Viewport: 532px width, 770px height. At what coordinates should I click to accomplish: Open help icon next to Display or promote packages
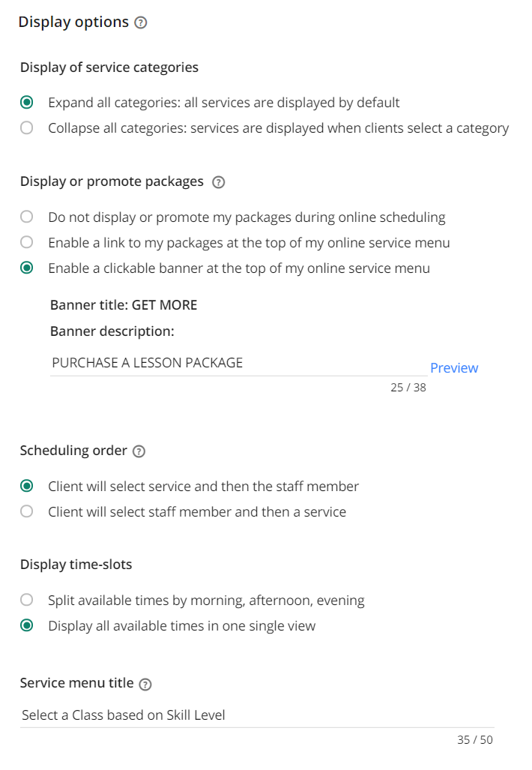[x=218, y=182]
